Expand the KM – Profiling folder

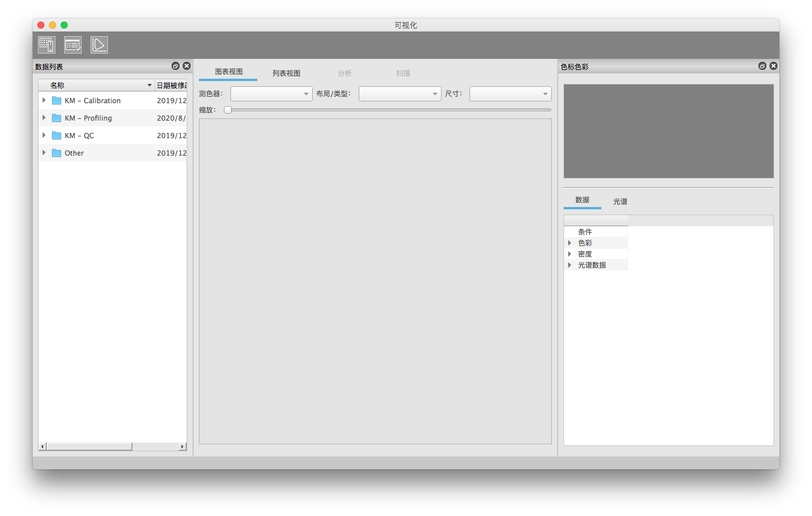click(44, 118)
